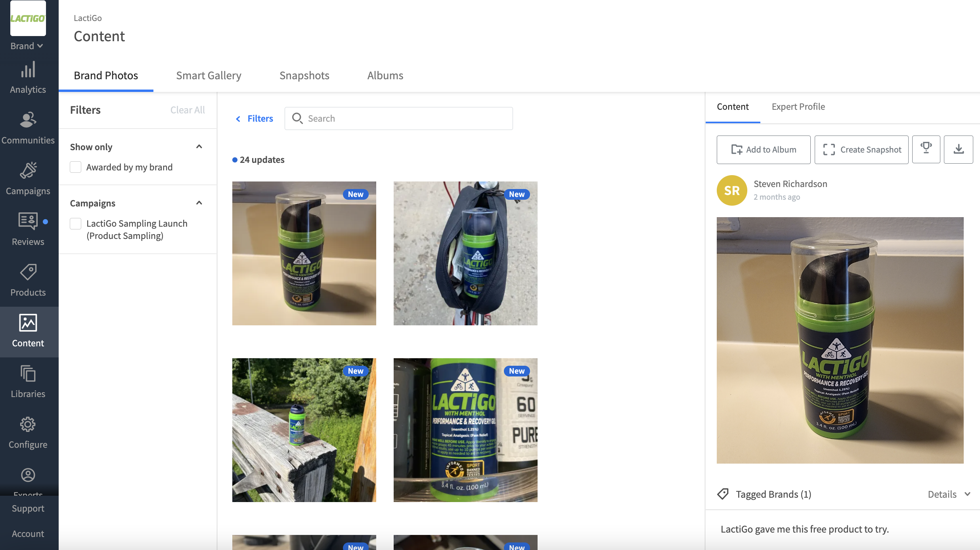This screenshot has width=980, height=550.
Task: Open the Communities section
Action: (x=28, y=128)
